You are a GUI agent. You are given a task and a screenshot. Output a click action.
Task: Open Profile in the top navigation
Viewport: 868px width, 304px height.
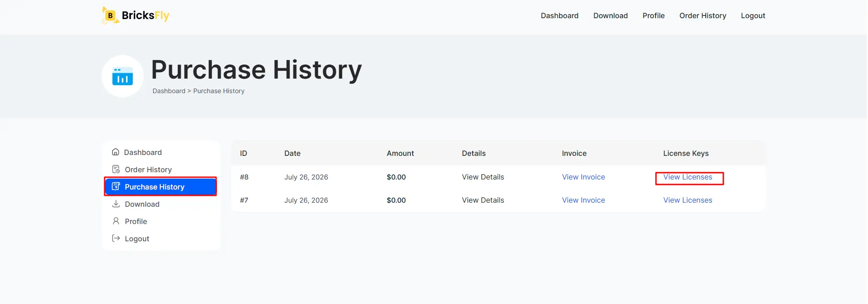coord(653,15)
